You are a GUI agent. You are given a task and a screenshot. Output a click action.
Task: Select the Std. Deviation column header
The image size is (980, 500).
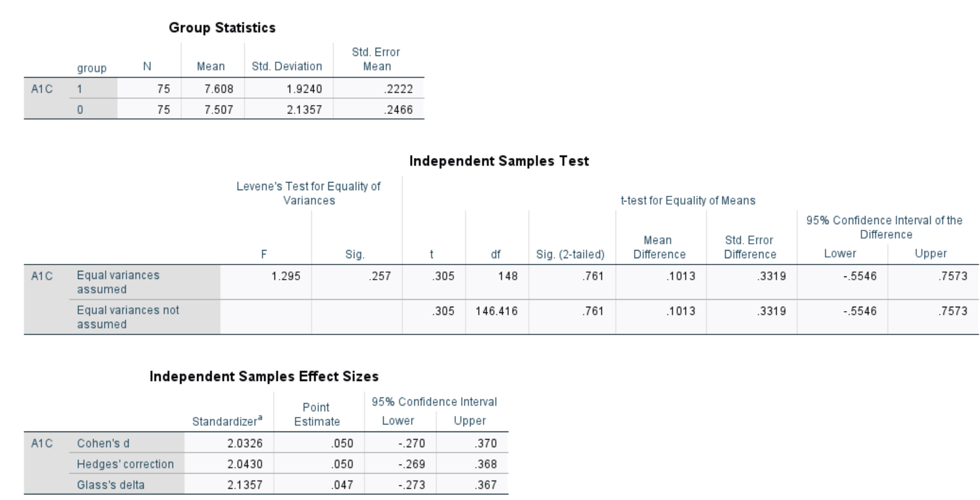pos(287,66)
